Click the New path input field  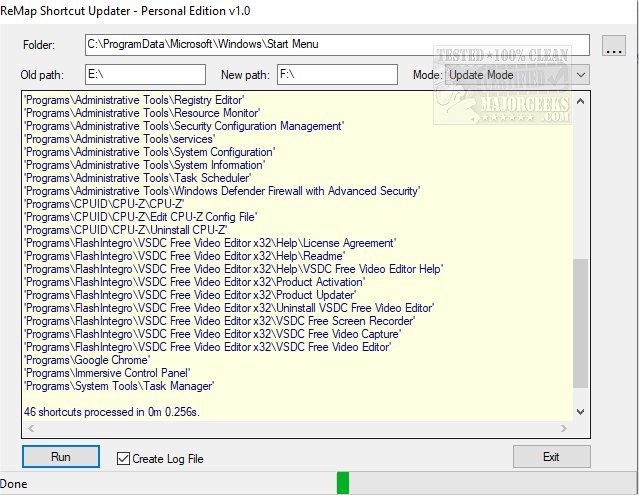click(337, 75)
